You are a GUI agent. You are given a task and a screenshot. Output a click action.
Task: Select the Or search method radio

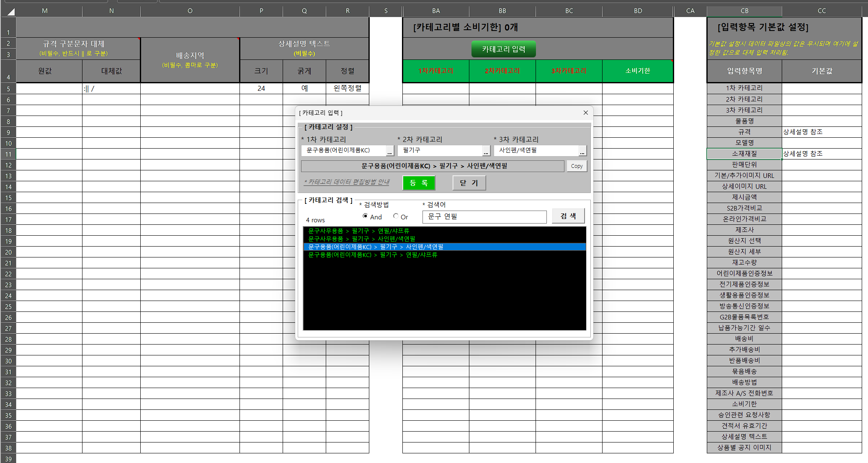tap(396, 216)
